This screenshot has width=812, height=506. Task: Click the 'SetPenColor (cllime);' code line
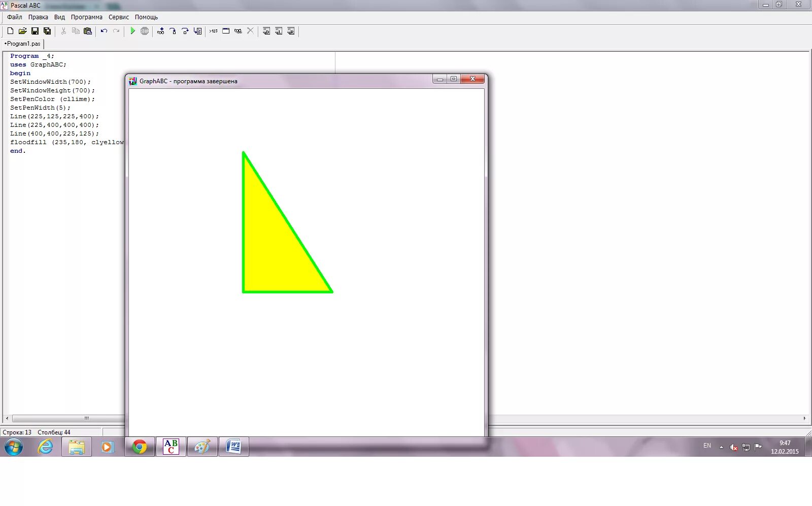click(x=52, y=99)
